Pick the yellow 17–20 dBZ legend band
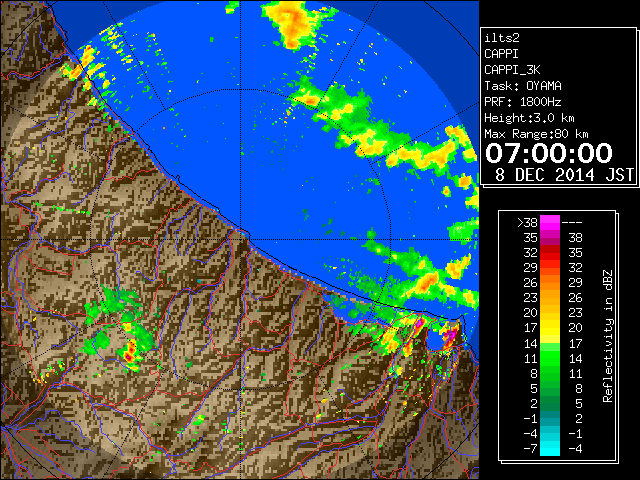640x480 pixels. 550,328
